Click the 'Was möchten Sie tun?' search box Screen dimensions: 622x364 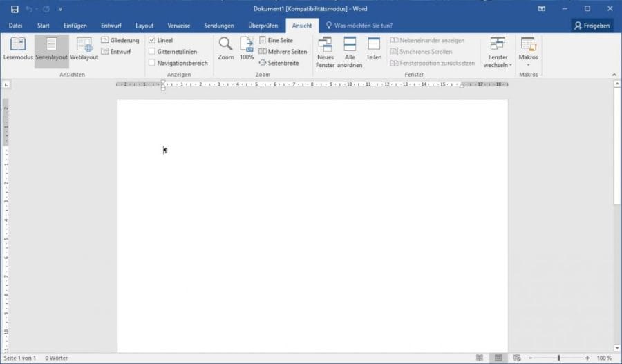pyautogui.click(x=359, y=26)
